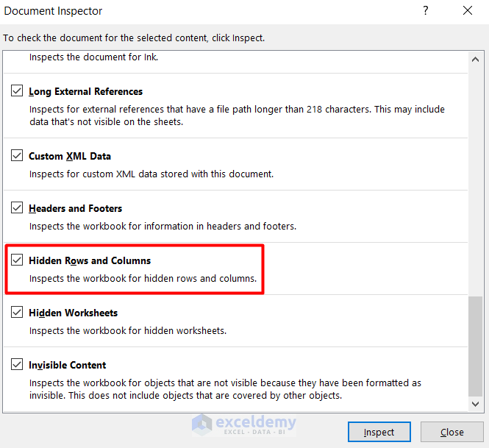The image size is (489, 448).
Task: Click the Custom XML Data label
Action: click(x=69, y=156)
